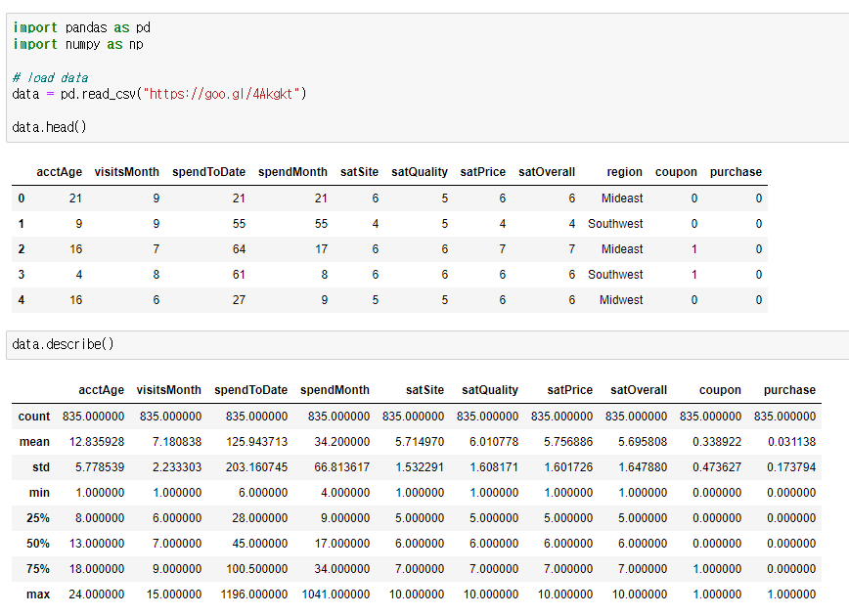Viewport: 849px width, 616px height.
Task: Click visitsMonth header in the describe table
Action: pos(168,390)
